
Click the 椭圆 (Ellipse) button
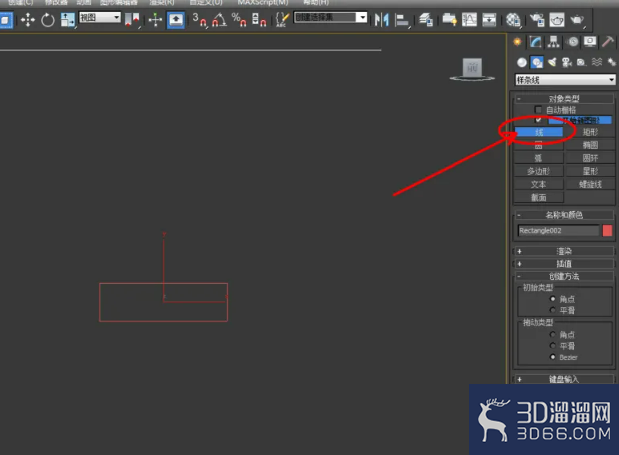click(590, 145)
